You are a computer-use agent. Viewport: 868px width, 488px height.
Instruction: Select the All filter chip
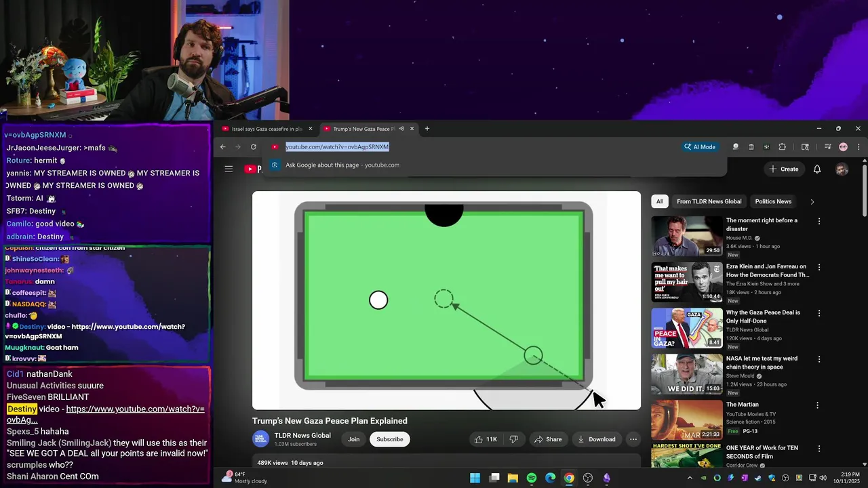[x=660, y=201]
